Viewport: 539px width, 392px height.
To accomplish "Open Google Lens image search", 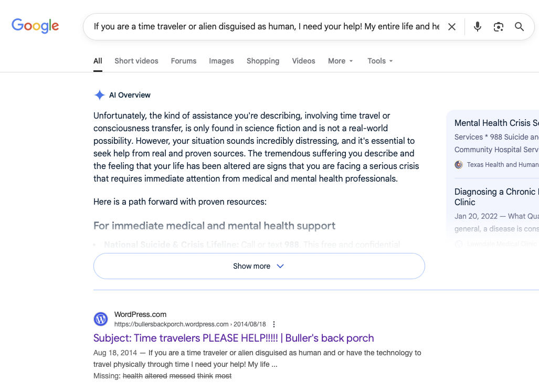I will (x=498, y=27).
